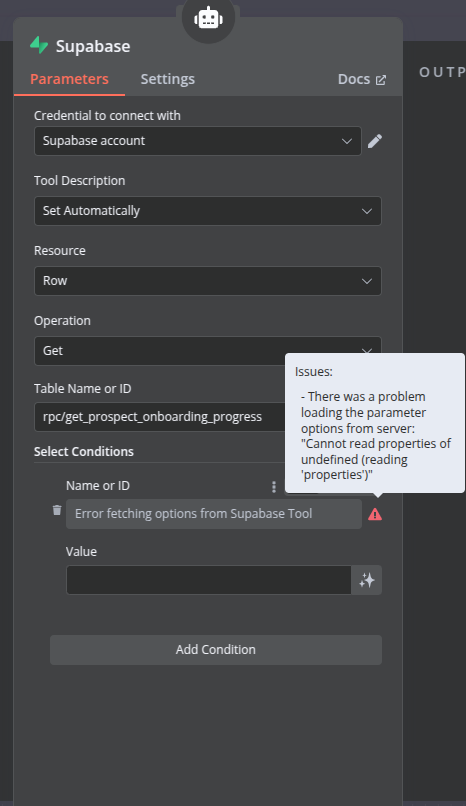Click external link icon beside Docs

coord(381,80)
